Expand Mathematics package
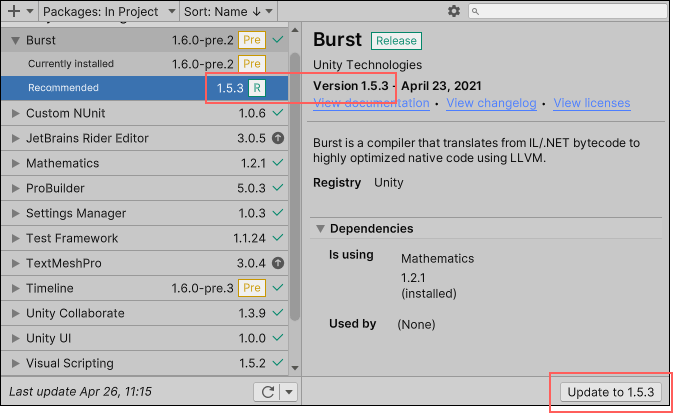Screen dimensions: 675x414 coord(15,164)
